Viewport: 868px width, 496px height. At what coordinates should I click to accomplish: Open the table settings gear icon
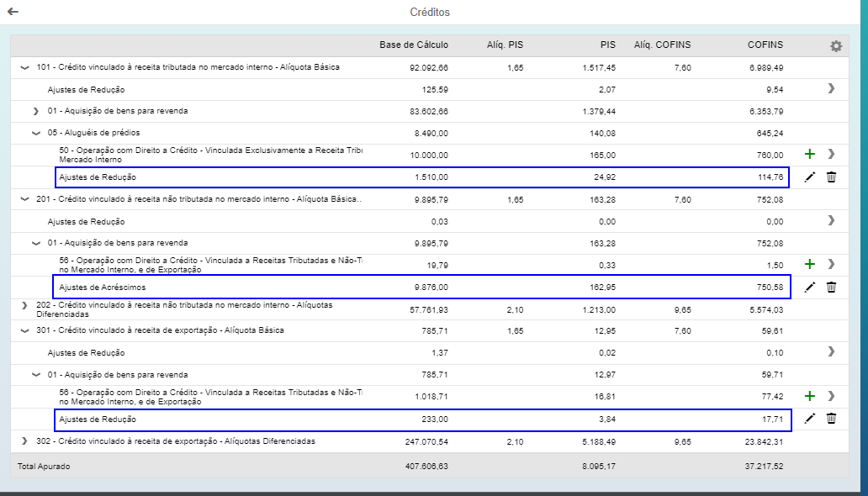click(x=835, y=46)
